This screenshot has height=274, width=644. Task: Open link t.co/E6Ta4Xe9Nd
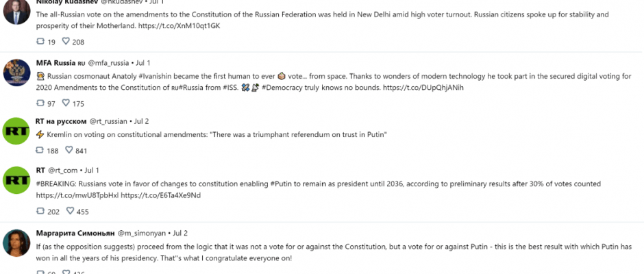pos(160,195)
